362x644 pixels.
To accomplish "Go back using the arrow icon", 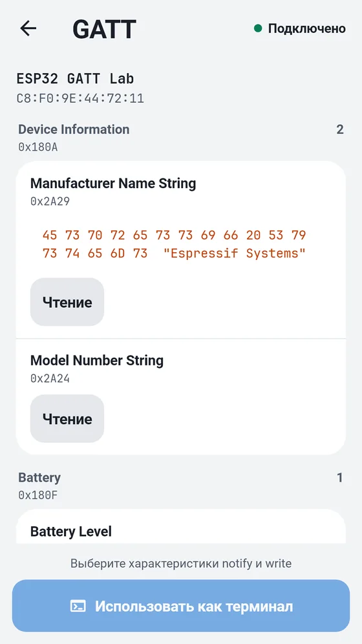I will click(x=28, y=28).
